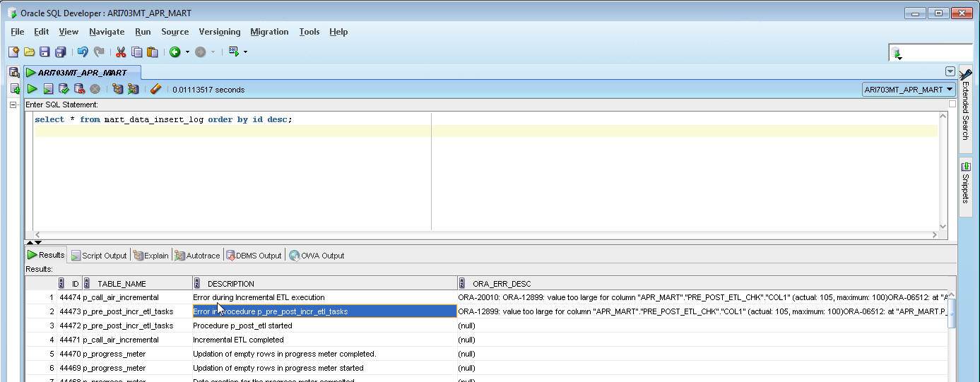980x382 pixels.
Task: Click the New file icon in main toolbar
Action: click(x=13, y=52)
